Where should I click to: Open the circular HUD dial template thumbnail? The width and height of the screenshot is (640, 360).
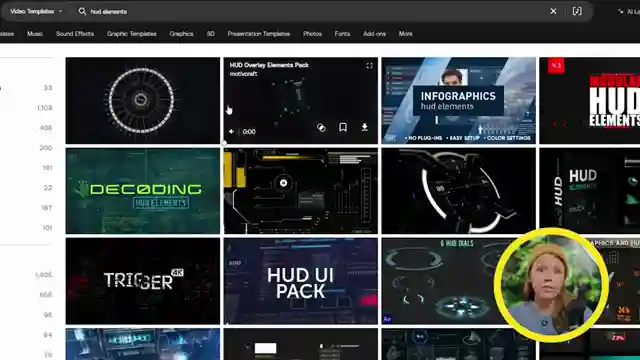(142, 100)
